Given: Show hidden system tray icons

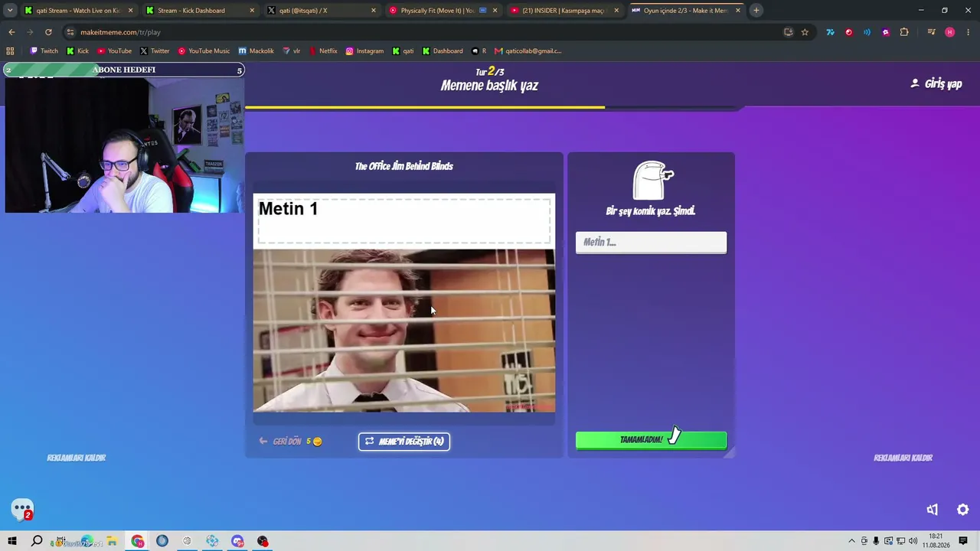Looking at the screenshot, I should click(x=851, y=541).
